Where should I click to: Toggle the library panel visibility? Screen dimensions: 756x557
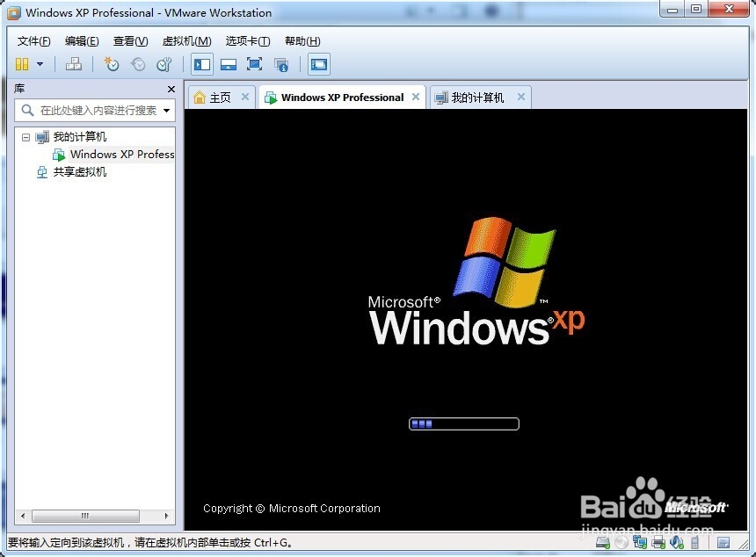(201, 64)
